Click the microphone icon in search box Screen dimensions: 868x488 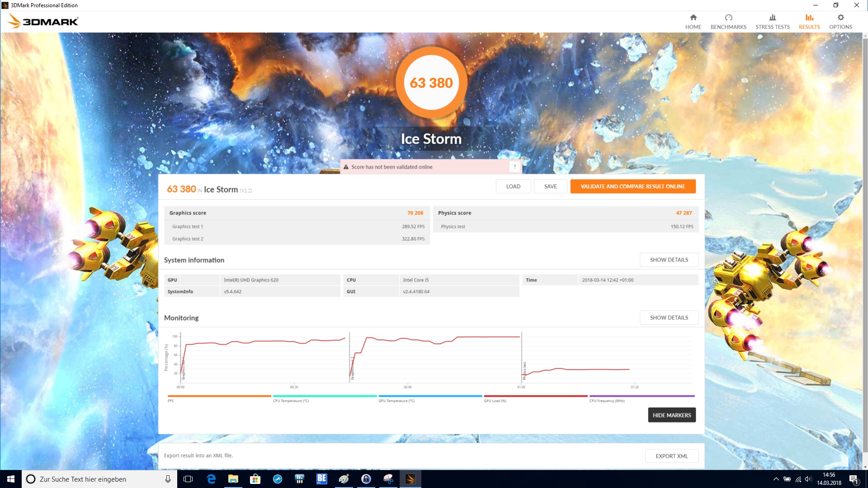click(x=168, y=479)
